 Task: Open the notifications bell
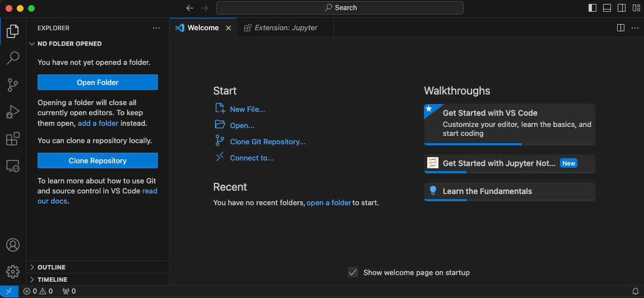(x=636, y=291)
